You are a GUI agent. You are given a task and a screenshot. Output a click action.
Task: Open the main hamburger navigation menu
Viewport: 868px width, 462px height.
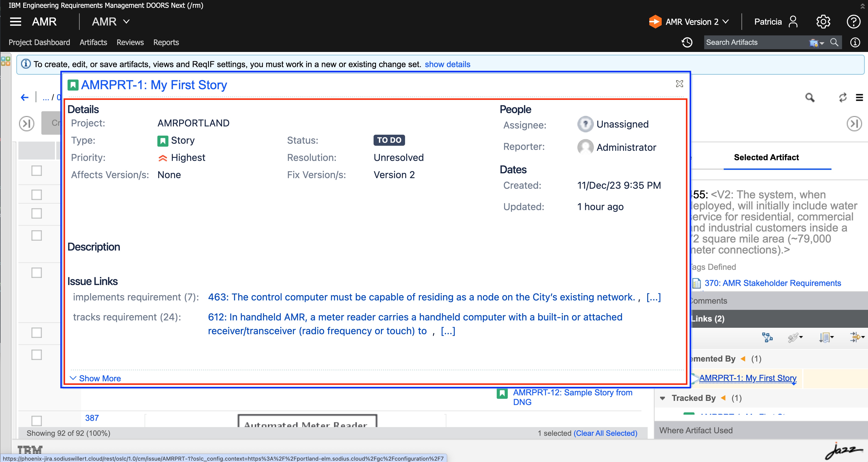point(15,22)
